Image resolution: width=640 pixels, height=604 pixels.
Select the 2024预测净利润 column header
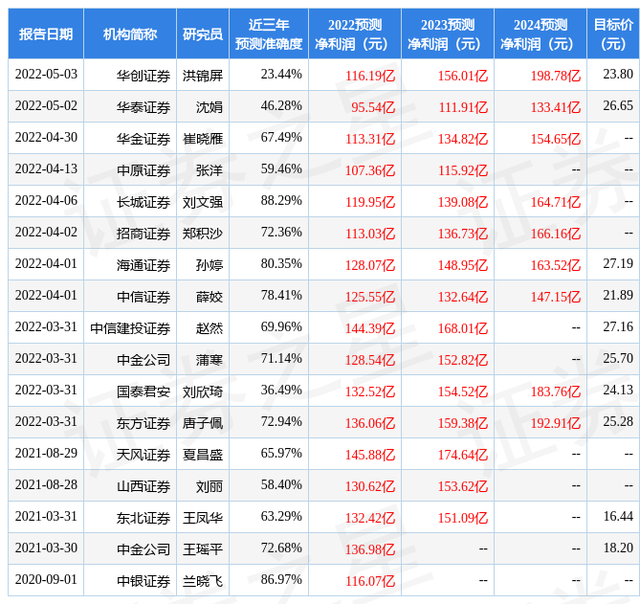(540, 34)
